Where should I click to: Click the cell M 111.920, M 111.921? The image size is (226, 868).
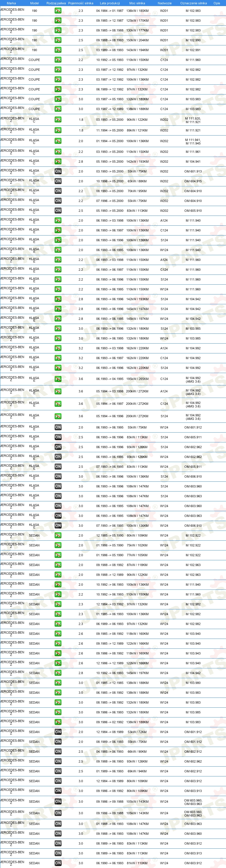coord(193,120)
